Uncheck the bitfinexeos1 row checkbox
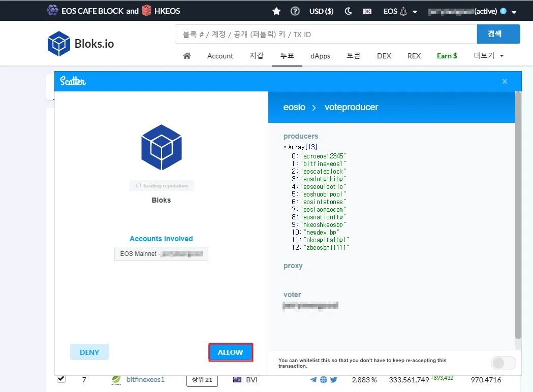Viewport: 533px width, 392px height. (61, 379)
